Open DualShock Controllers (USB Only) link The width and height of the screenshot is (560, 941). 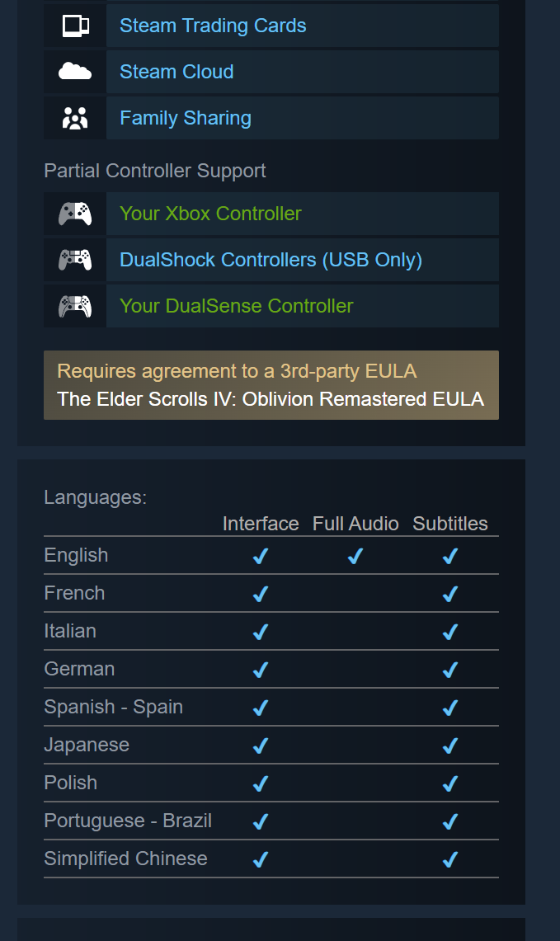(x=271, y=260)
